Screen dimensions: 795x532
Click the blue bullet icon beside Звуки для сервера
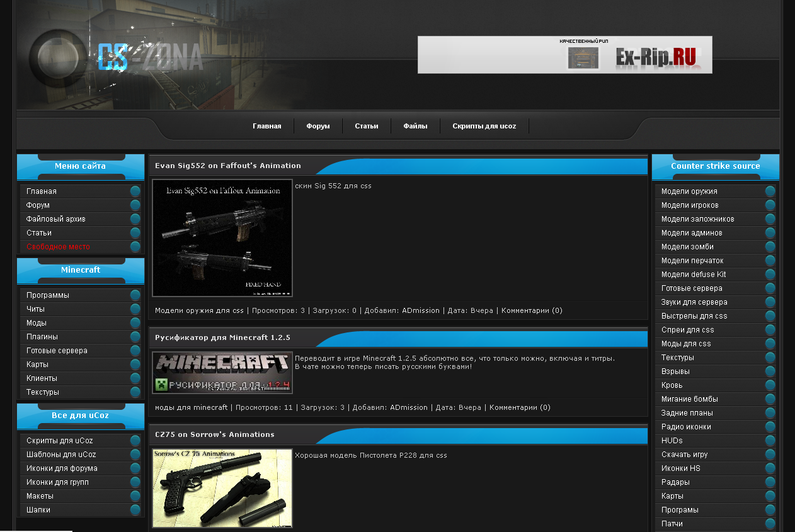(x=770, y=302)
